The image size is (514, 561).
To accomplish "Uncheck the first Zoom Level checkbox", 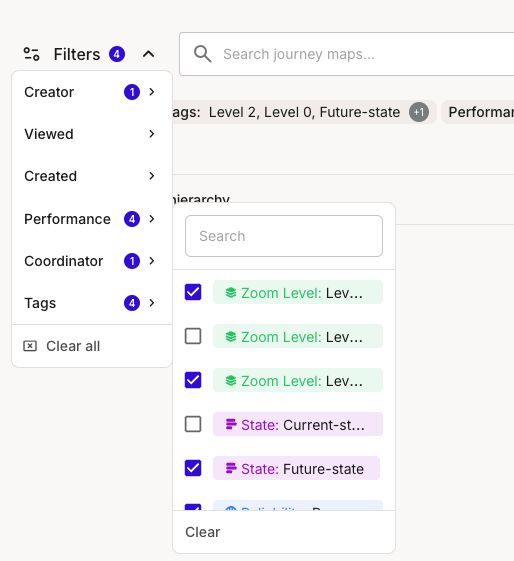I will click(x=193, y=292).
